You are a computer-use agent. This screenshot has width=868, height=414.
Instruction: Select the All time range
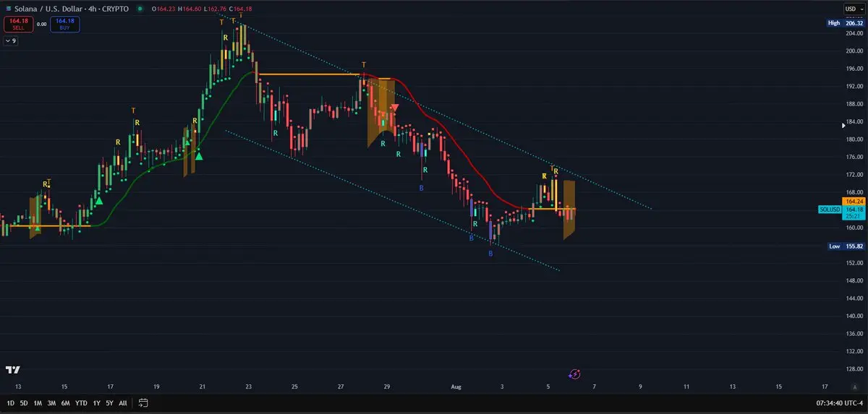click(x=123, y=402)
